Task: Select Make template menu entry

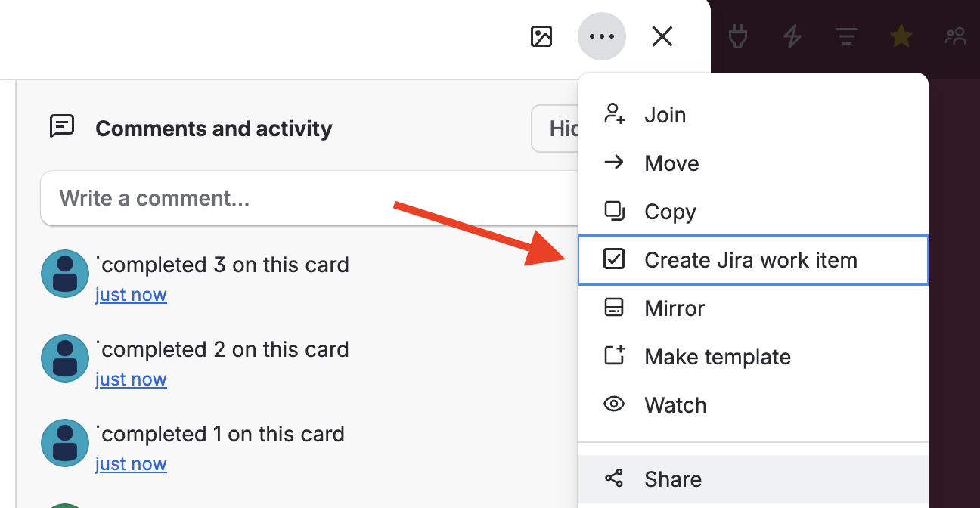Action: (753, 357)
